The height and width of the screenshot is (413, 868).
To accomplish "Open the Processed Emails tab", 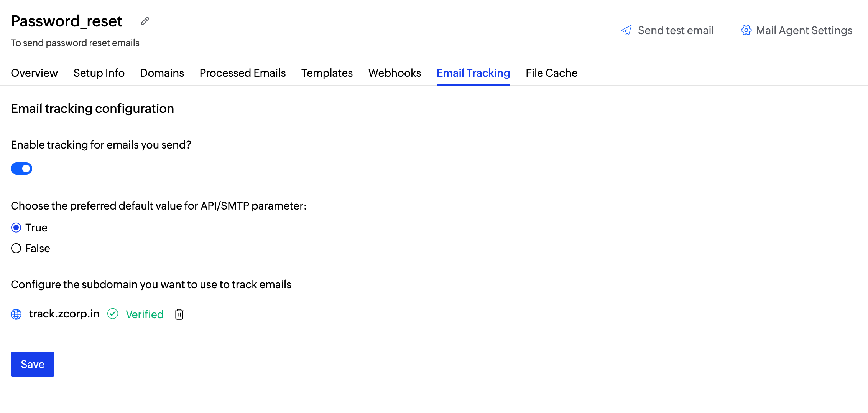I will (x=242, y=73).
